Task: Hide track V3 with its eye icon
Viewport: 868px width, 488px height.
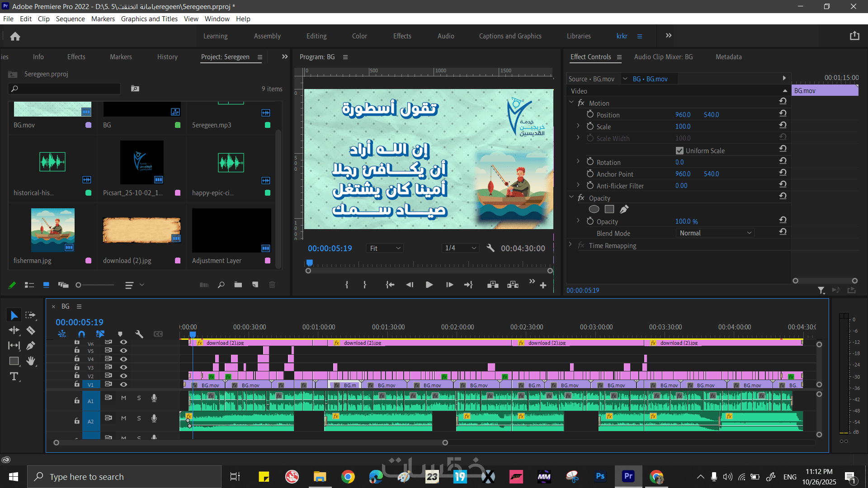Action: click(x=123, y=367)
